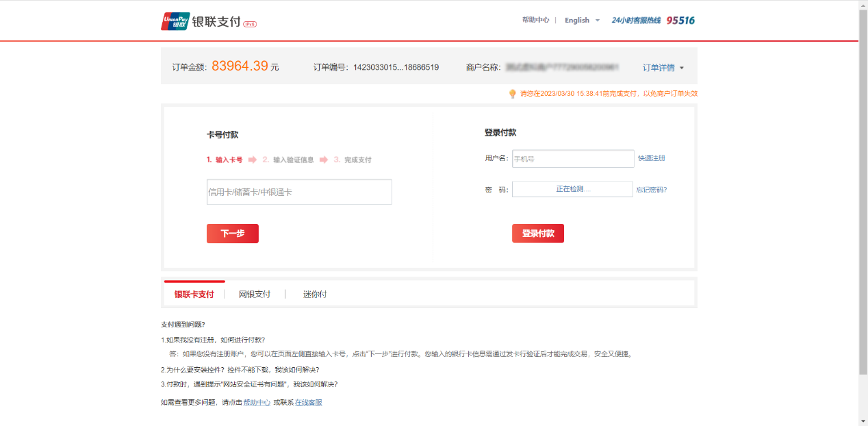Switch to the 迷你付 tab
The height and width of the screenshot is (426, 868).
pos(315,295)
